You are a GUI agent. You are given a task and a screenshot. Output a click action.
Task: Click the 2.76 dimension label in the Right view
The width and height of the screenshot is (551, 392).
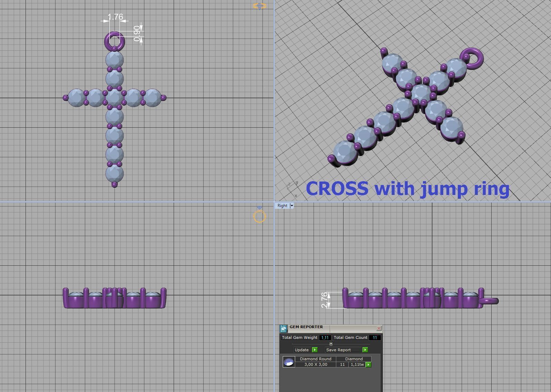(324, 300)
